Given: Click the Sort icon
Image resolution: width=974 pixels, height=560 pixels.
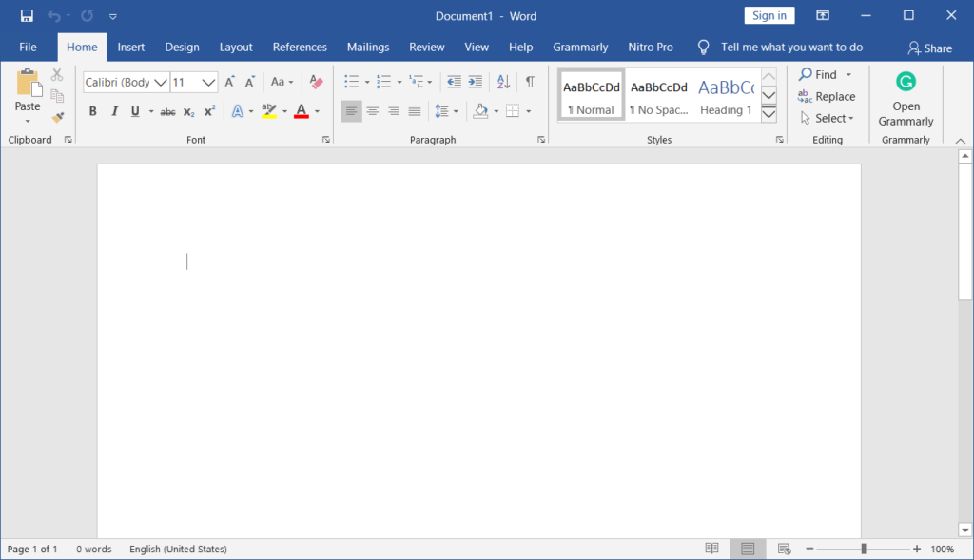Looking at the screenshot, I should pyautogui.click(x=503, y=82).
